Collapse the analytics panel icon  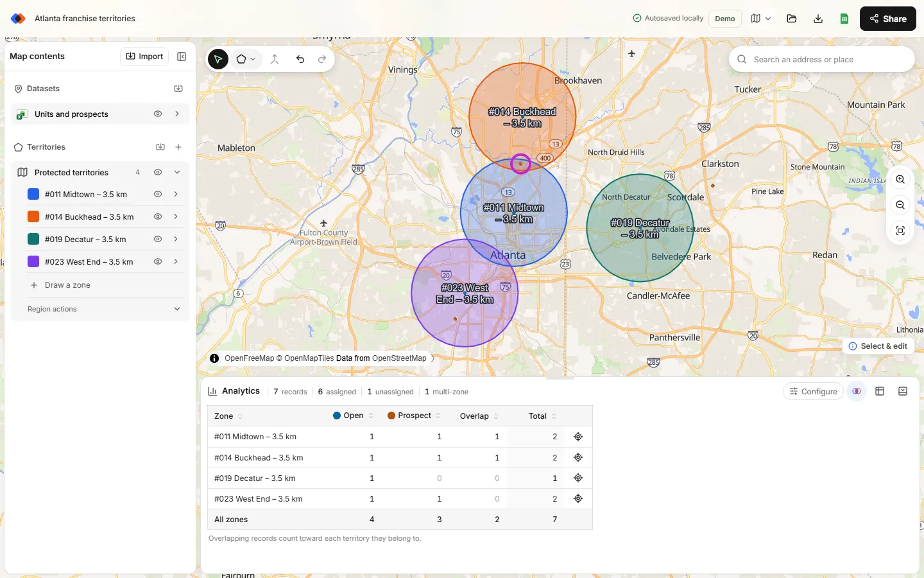903,391
